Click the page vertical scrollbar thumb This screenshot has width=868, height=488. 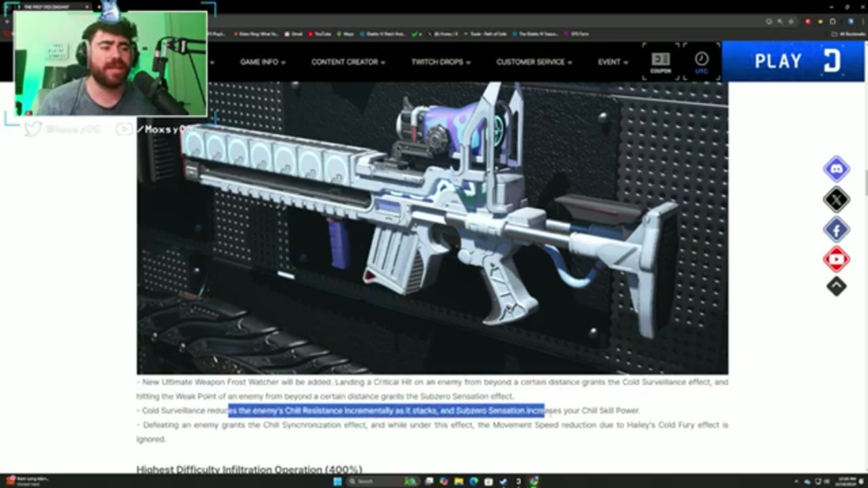(x=865, y=182)
